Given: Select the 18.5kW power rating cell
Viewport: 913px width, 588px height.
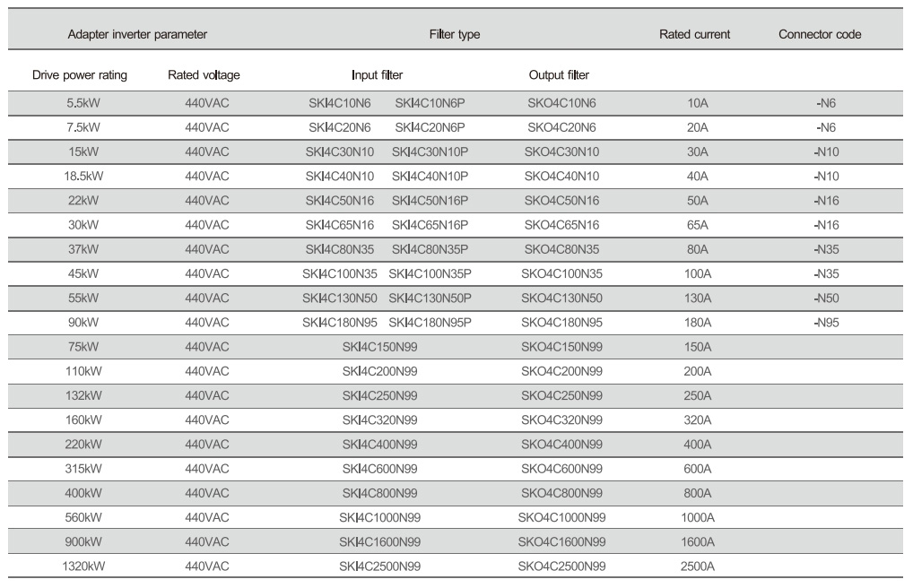Looking at the screenshot, I should coord(83,177).
